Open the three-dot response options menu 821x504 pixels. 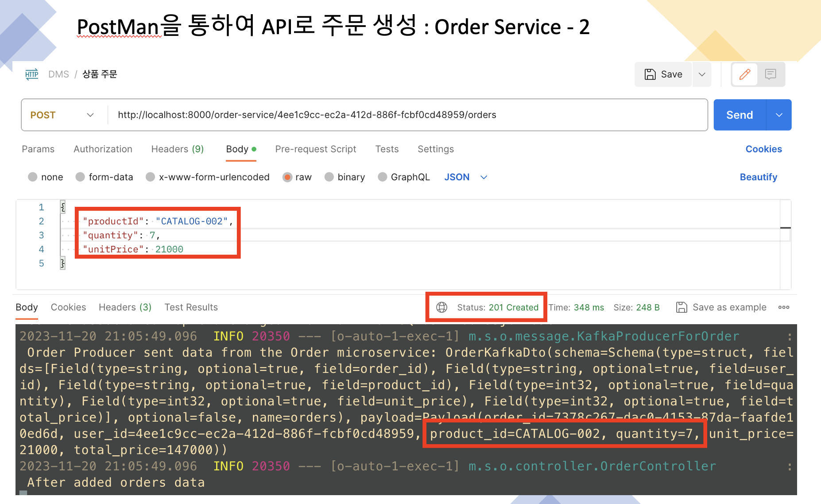[x=784, y=307]
